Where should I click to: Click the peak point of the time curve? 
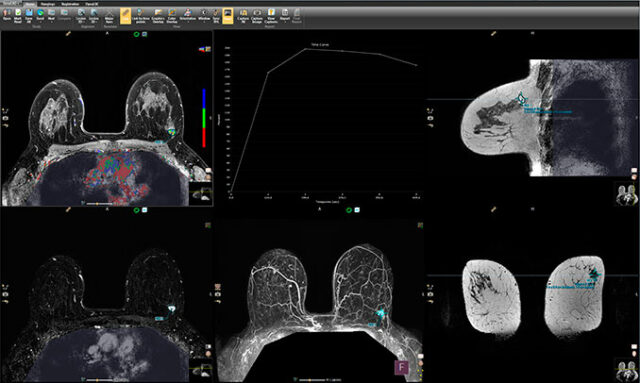pyautogui.click(x=305, y=49)
